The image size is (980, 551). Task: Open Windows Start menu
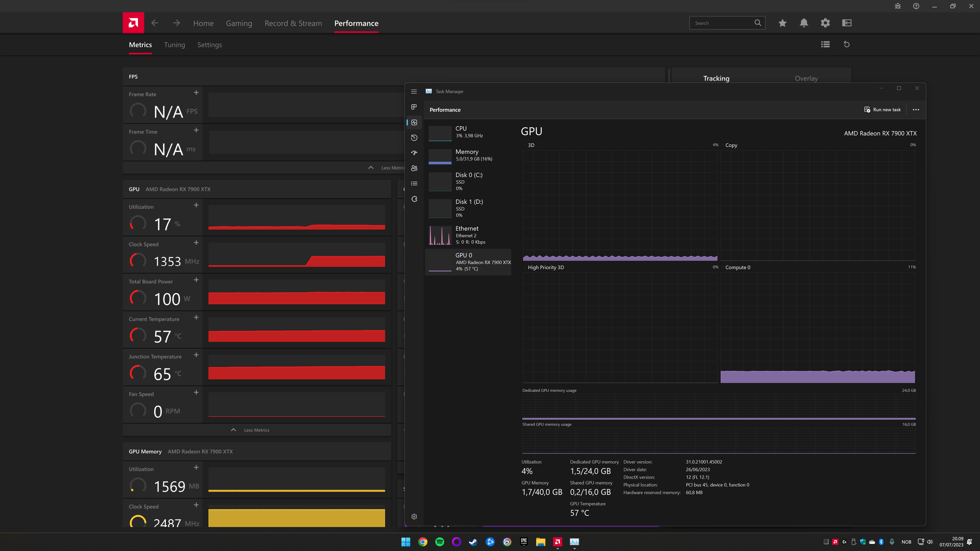[x=406, y=542]
